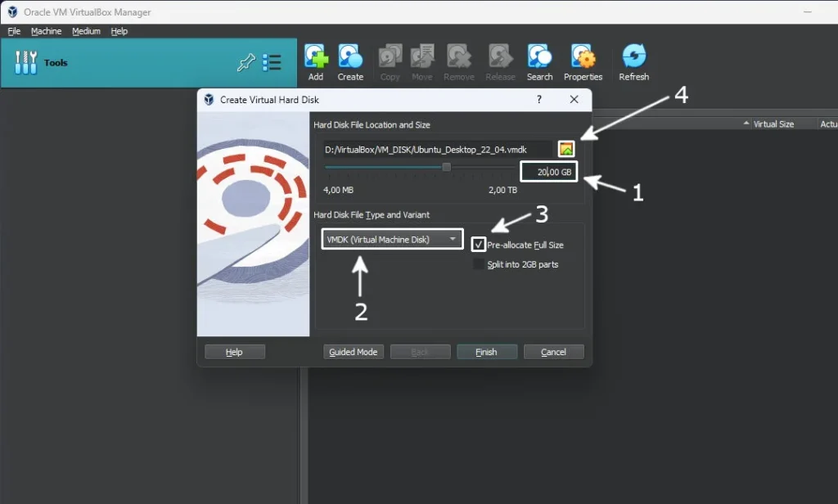Image resolution: width=838 pixels, height=504 pixels.
Task: Click the VirtualBox logo in title bar
Action: point(12,11)
